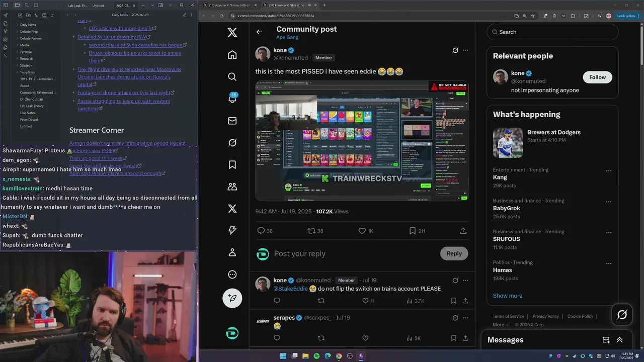Open a new Chrome tab

[x=325, y=5]
